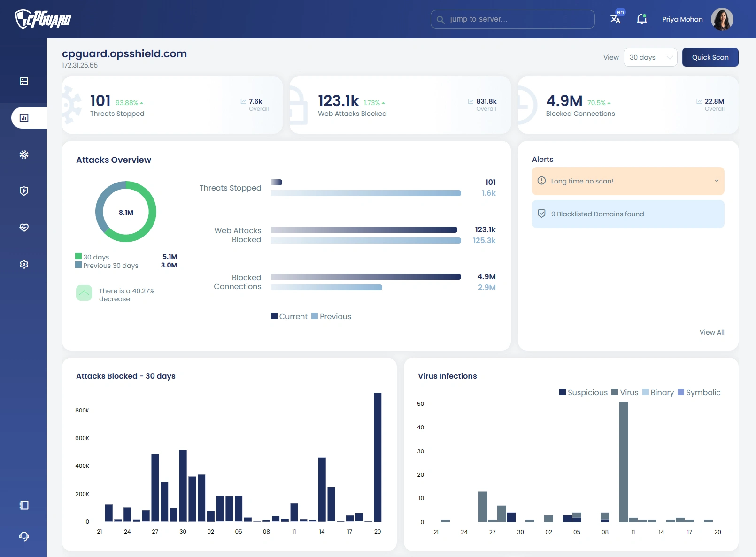Click the notifications bell icon

click(x=641, y=19)
